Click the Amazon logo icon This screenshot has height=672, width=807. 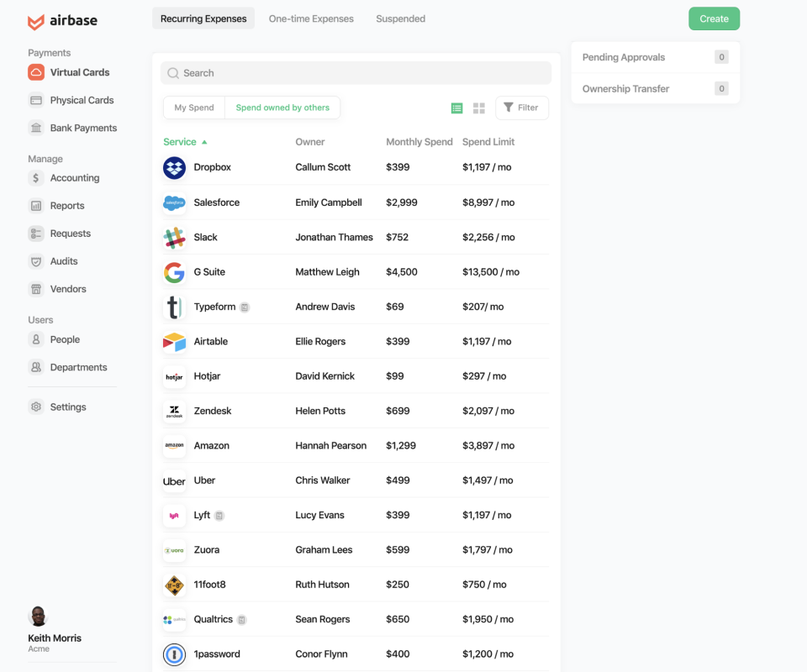pos(175,446)
